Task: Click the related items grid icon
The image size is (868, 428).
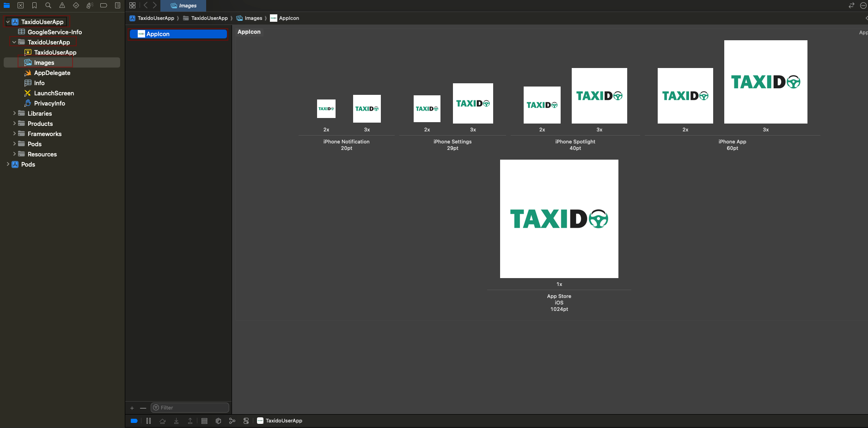Action: [133, 6]
